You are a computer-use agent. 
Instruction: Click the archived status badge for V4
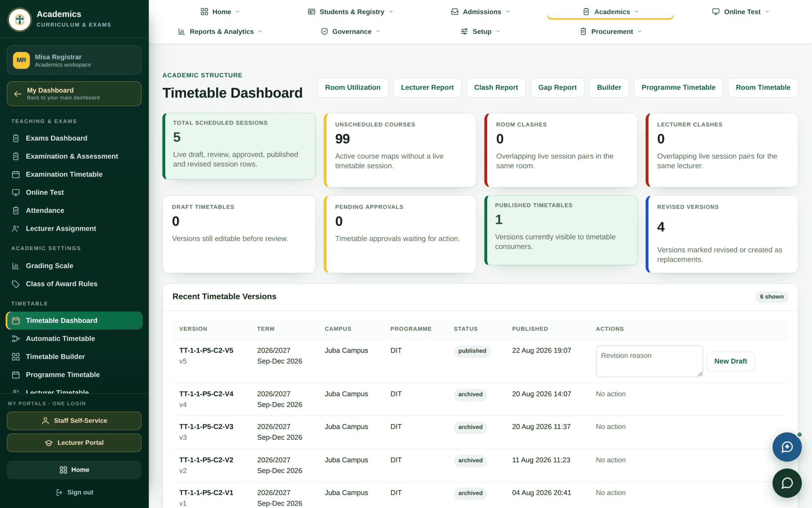point(470,395)
